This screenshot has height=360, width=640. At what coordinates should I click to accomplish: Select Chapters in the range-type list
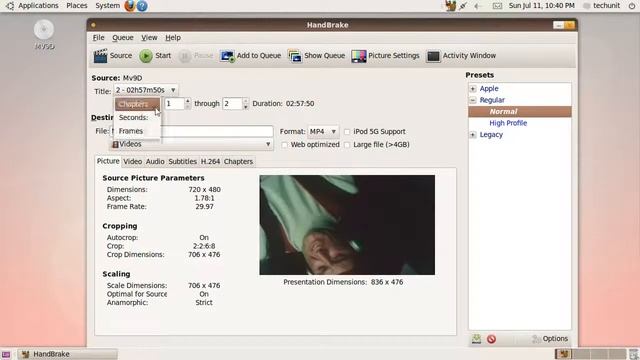coord(137,104)
